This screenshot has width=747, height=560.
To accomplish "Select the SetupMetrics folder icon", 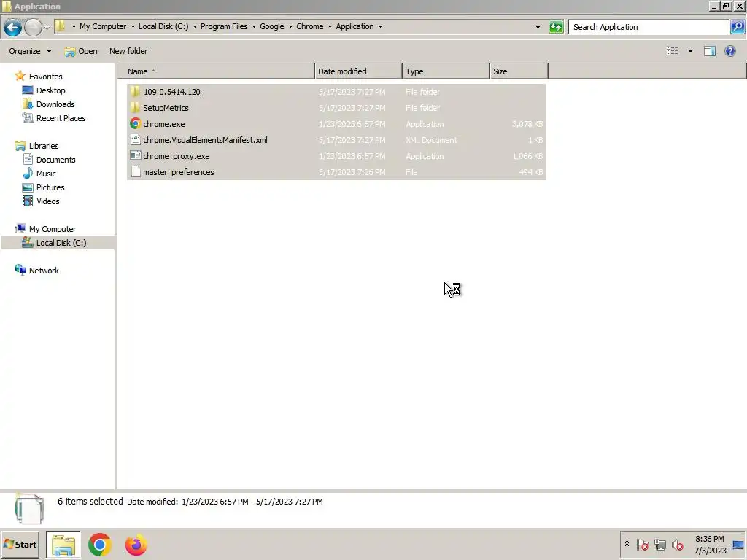I will [135, 108].
